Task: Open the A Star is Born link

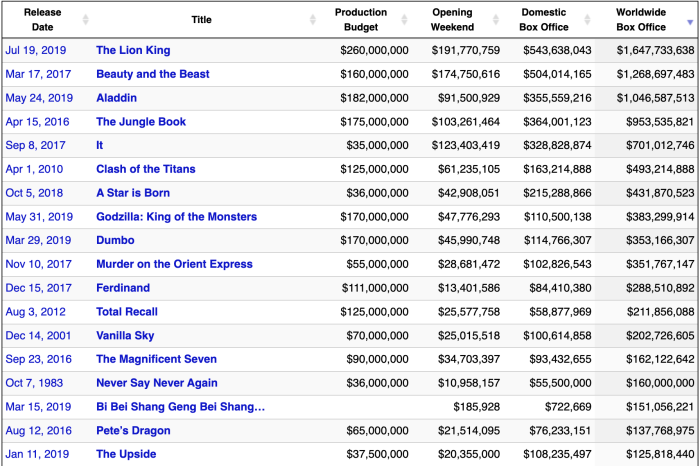Action: pyautogui.click(x=133, y=193)
